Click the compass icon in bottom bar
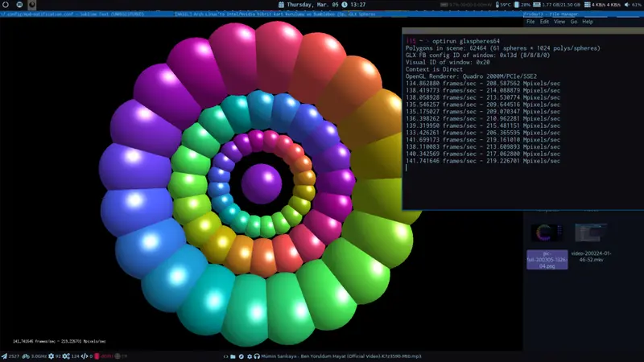This screenshot has height=362, width=644. point(241,356)
